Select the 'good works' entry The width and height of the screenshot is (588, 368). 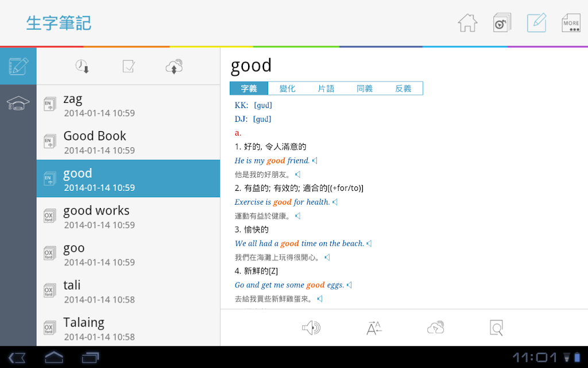(128, 216)
